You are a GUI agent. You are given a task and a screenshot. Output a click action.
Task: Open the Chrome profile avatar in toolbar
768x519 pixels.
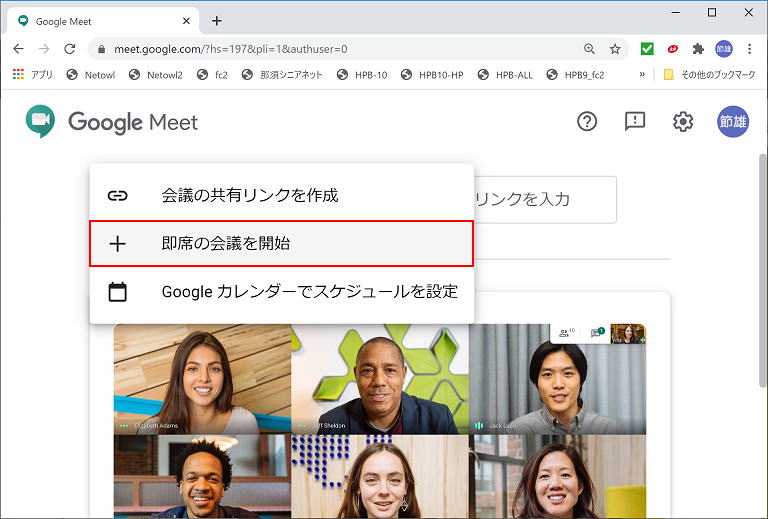(x=724, y=48)
